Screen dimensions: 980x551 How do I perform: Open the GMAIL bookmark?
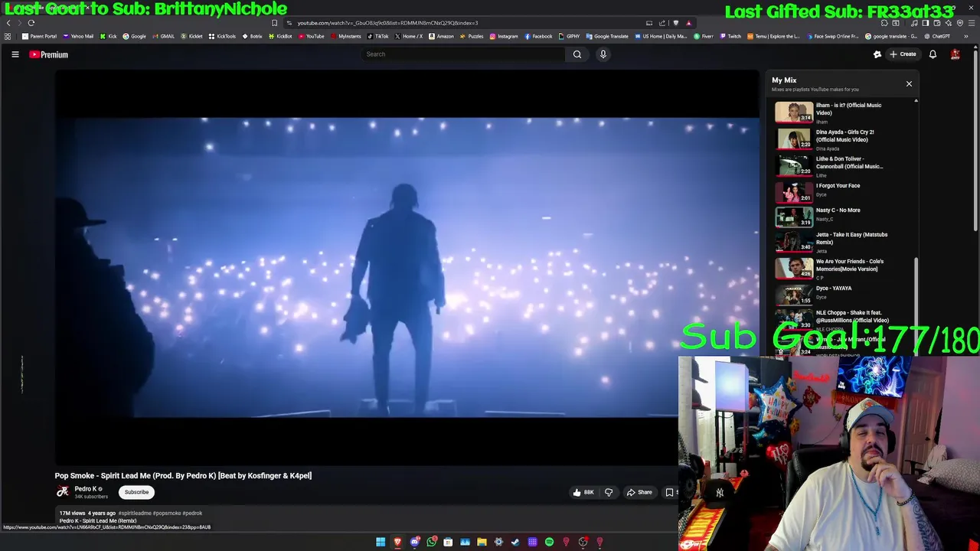pyautogui.click(x=163, y=36)
